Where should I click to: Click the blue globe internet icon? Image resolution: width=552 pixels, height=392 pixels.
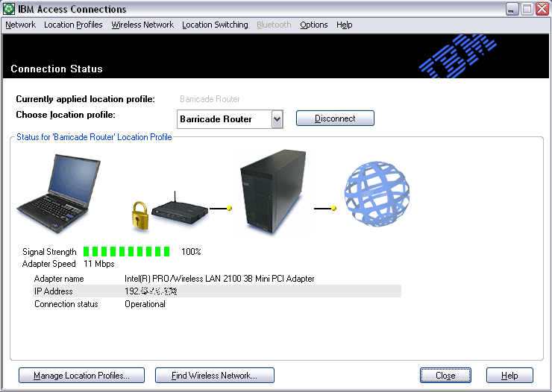(377, 193)
